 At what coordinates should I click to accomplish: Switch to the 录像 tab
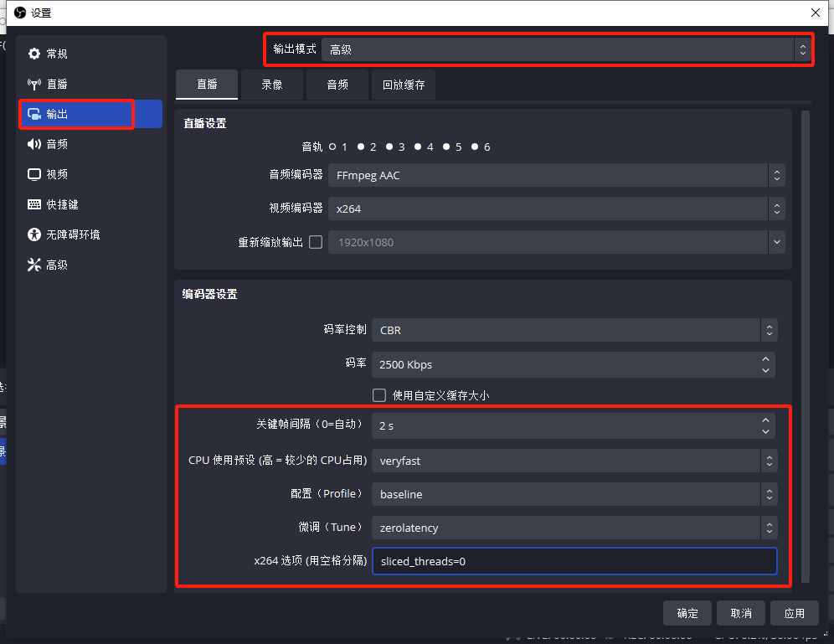coord(272,85)
